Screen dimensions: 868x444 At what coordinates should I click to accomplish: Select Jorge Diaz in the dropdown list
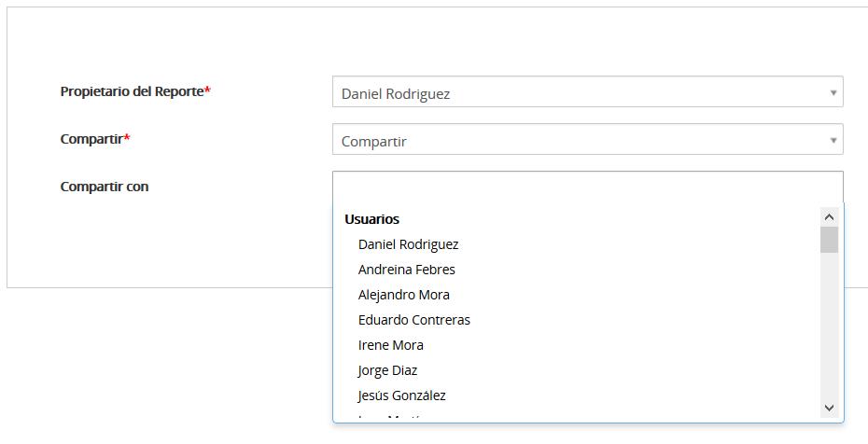pos(387,370)
